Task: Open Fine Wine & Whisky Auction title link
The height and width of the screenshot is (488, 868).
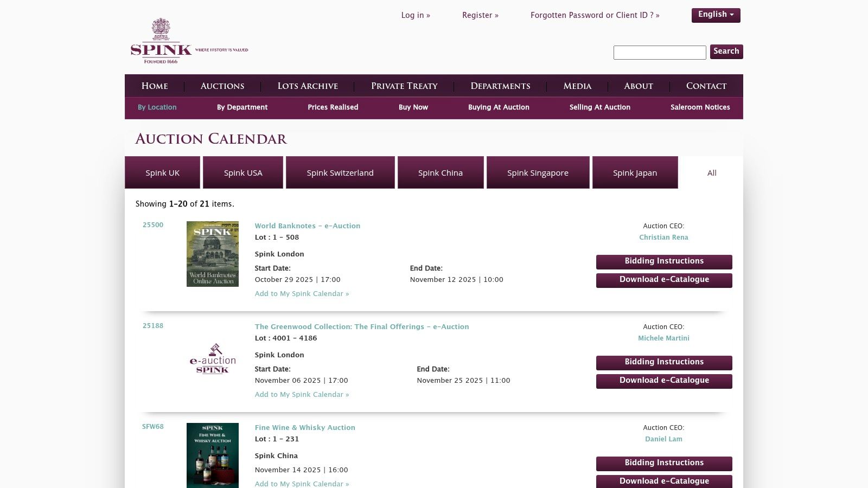Action: pos(305,428)
